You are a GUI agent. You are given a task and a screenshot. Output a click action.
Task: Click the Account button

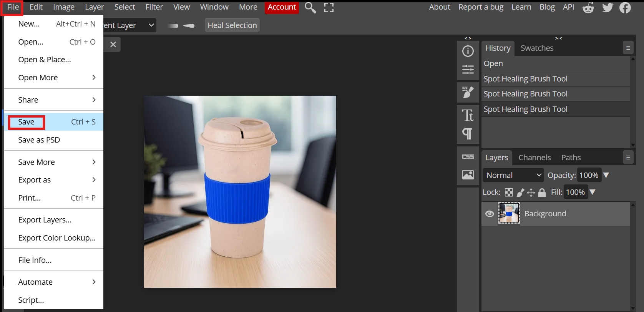(x=282, y=7)
